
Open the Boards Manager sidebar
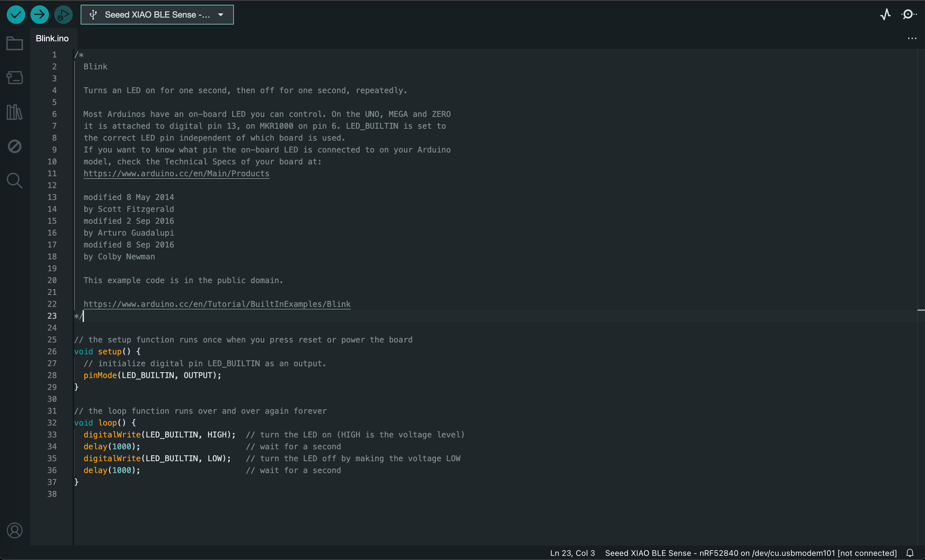[15, 78]
